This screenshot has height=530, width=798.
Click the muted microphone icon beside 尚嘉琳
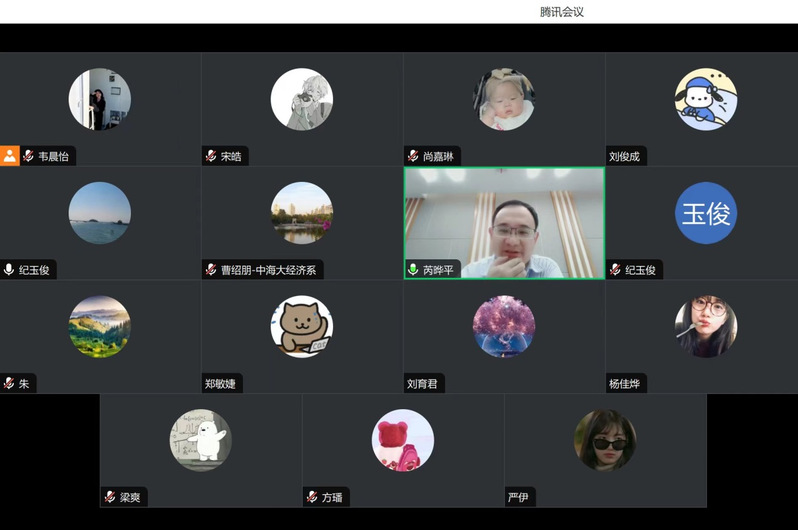coord(413,156)
